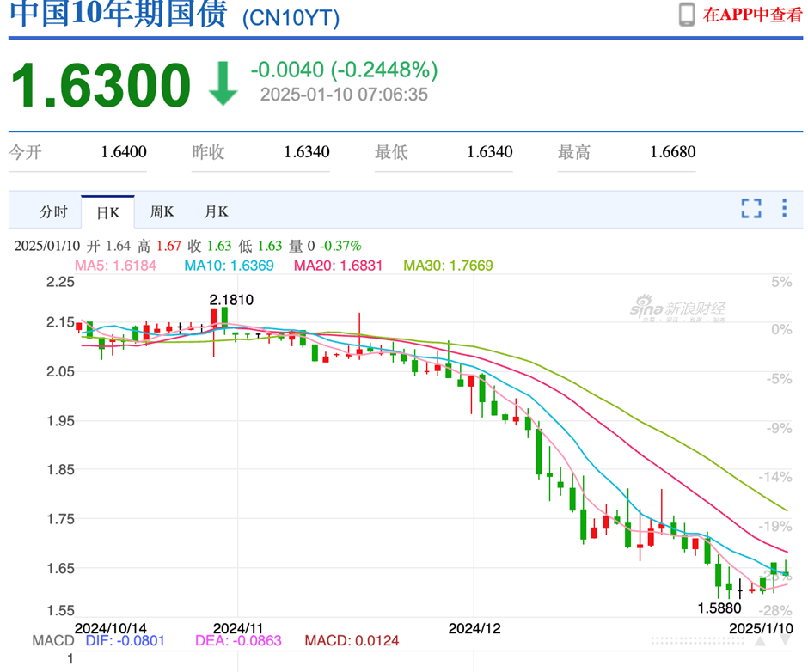Click the 昨收 value 1.6340
This screenshot has width=808, height=672.
[x=307, y=152]
